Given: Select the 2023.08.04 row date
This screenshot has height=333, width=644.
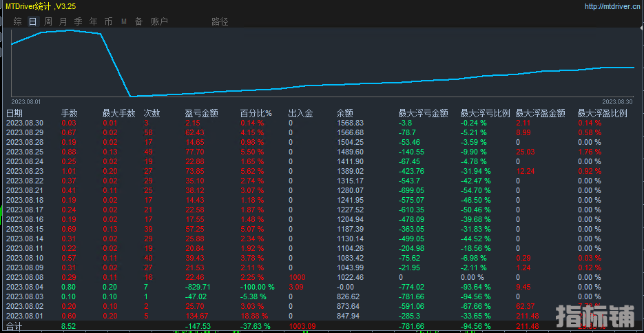Looking at the screenshot, I should (x=25, y=287).
